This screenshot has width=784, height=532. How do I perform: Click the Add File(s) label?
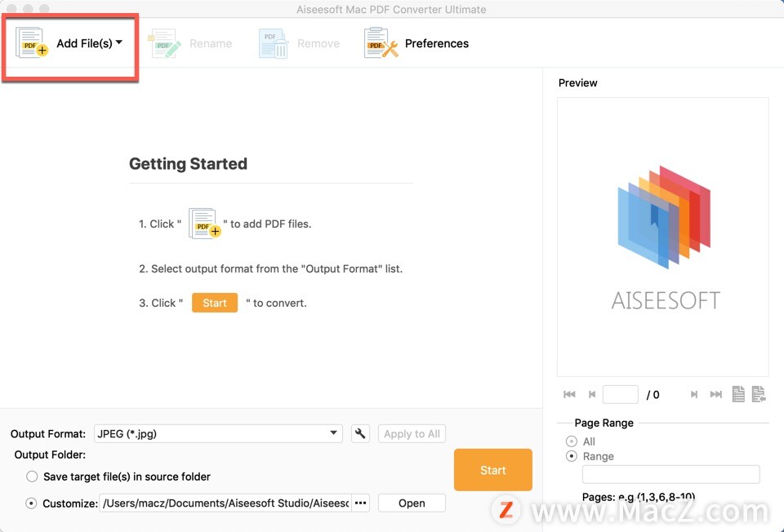[84, 43]
